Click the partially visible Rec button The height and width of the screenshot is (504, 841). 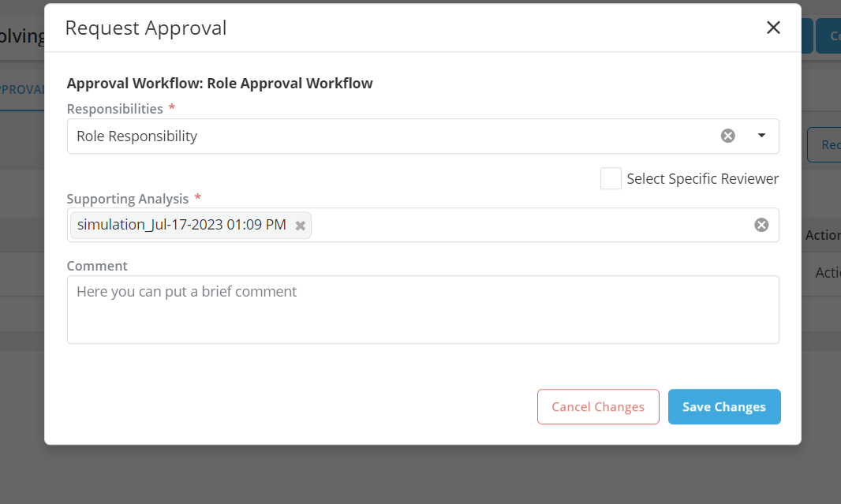pyautogui.click(x=826, y=145)
